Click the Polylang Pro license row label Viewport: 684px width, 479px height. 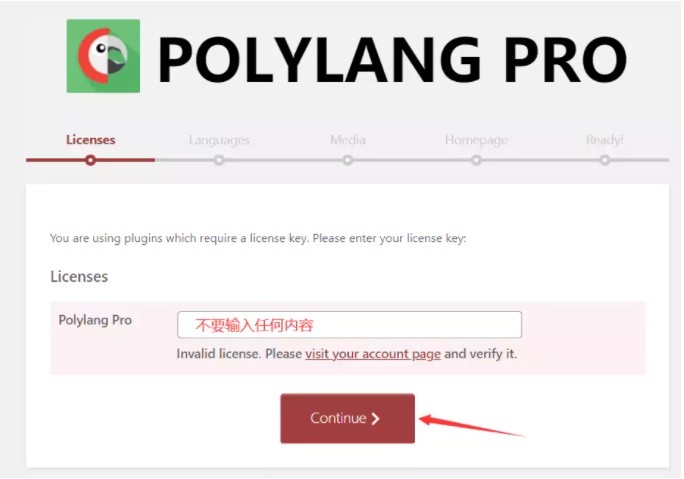[95, 320]
